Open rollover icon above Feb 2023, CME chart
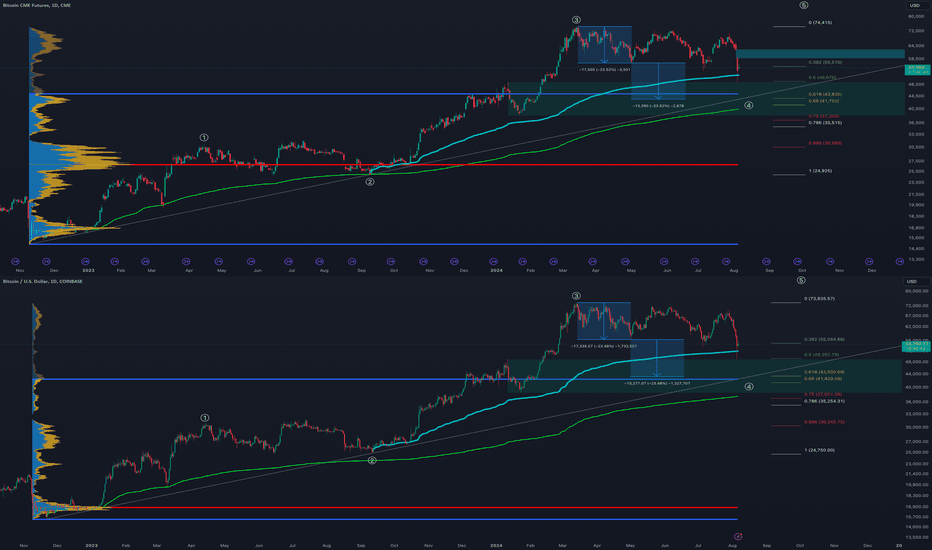The height and width of the screenshot is (550, 932). tap(115, 261)
